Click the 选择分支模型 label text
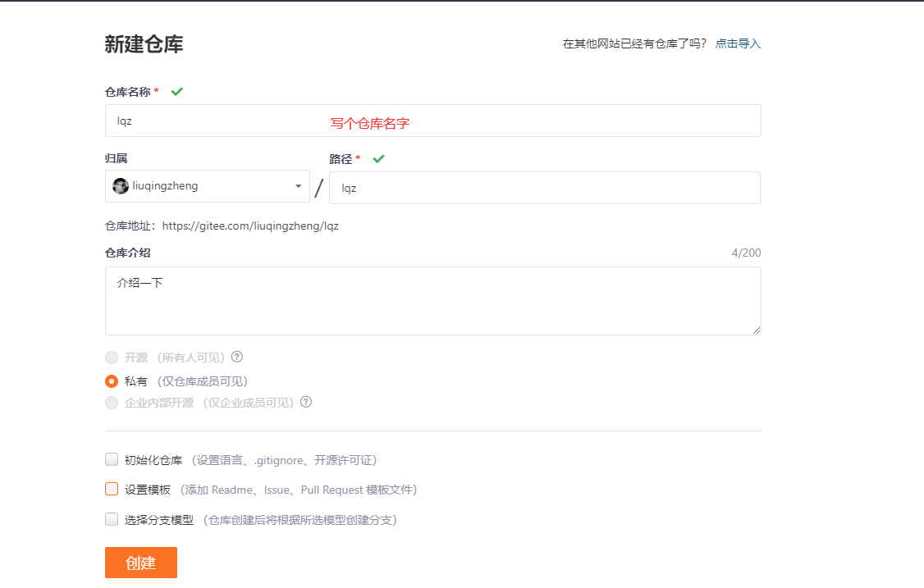Screen dimensions: 924x588 [159, 520]
